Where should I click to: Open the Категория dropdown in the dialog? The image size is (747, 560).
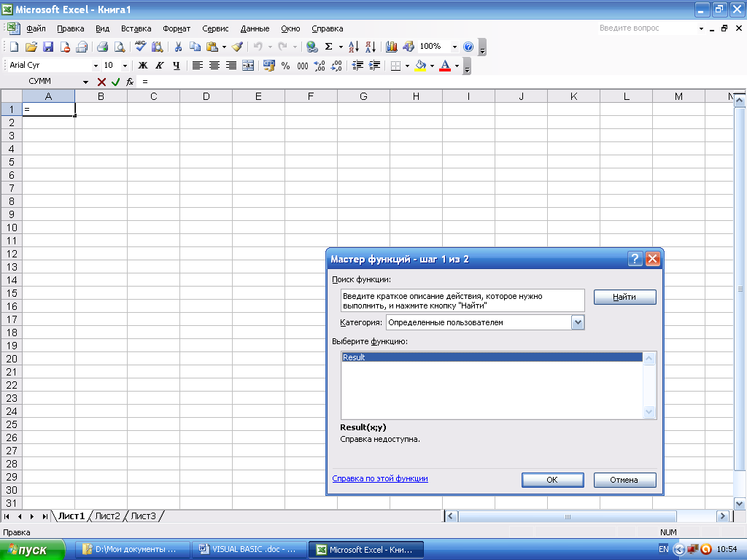click(x=578, y=322)
